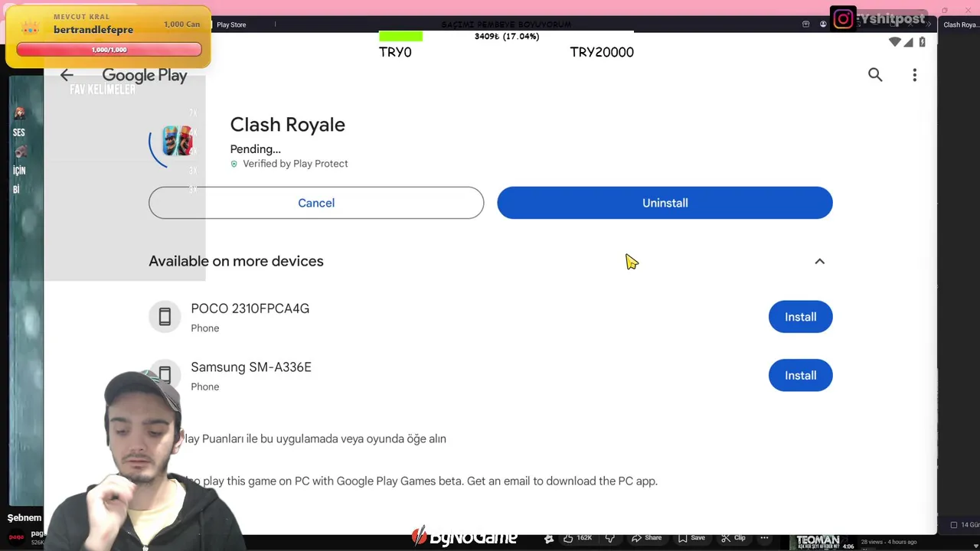
Task: Like the video with the 162K thumbs up
Action: (578, 537)
